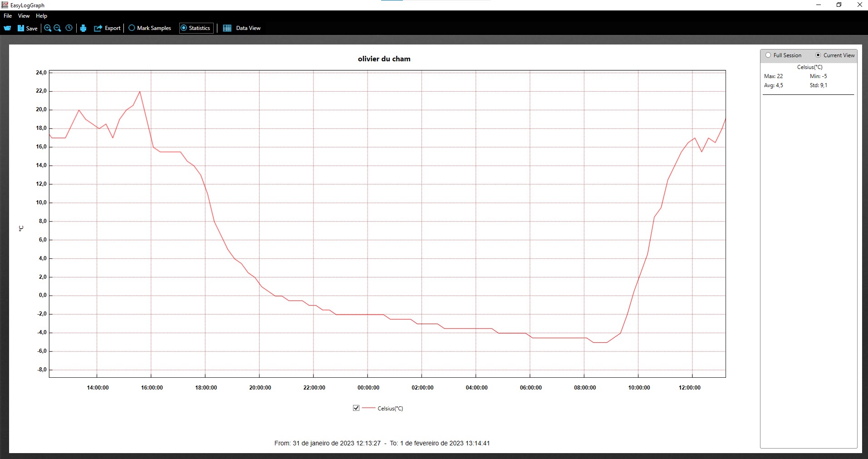
Task: Click the Export arrow icon
Action: pos(98,28)
